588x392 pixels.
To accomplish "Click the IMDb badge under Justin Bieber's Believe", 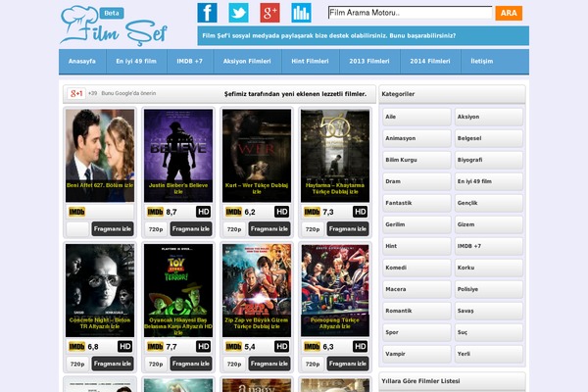I will tap(155, 212).
